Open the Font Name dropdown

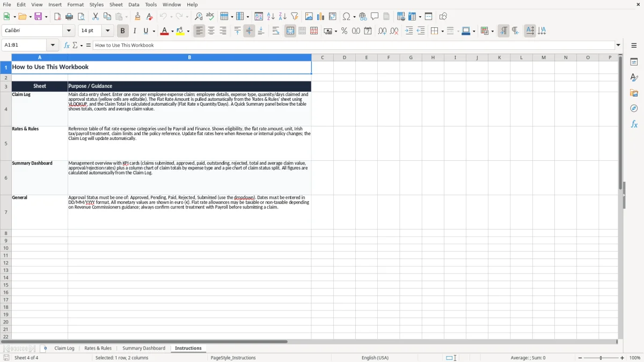69,31
